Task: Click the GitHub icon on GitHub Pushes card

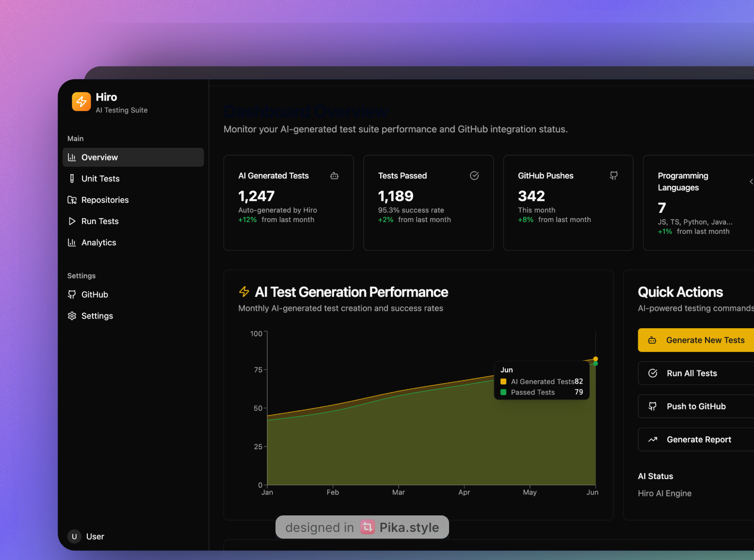Action: coord(614,176)
